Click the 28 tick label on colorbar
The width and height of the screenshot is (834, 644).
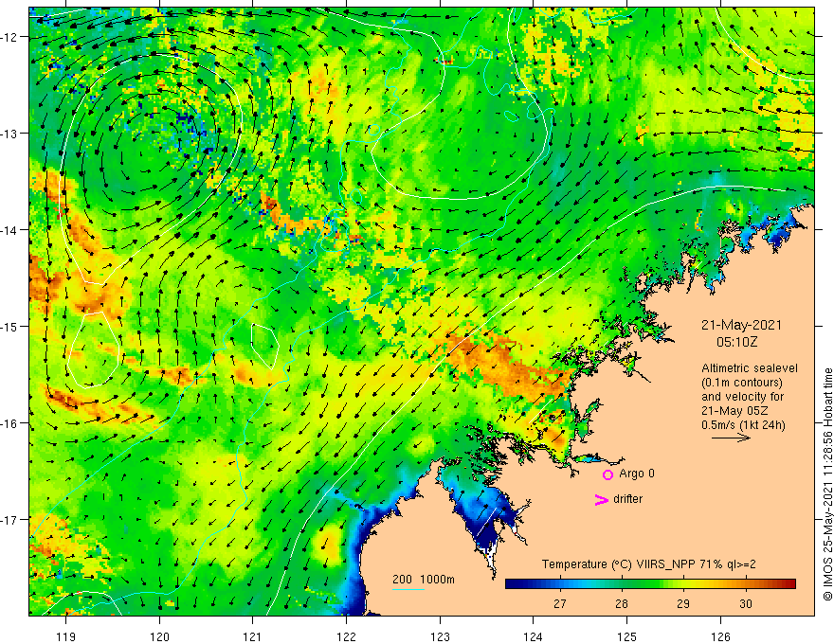(622, 603)
